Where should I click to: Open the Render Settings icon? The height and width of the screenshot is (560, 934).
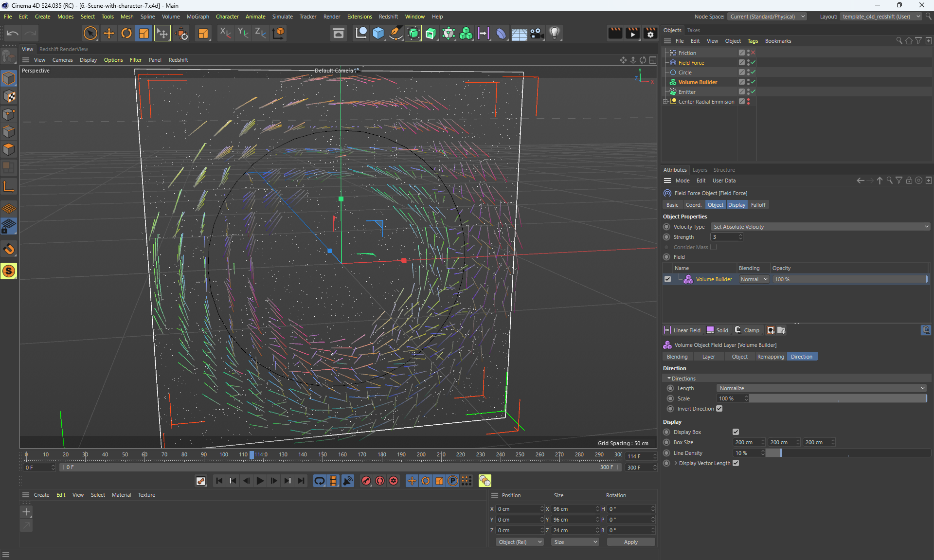[650, 33]
